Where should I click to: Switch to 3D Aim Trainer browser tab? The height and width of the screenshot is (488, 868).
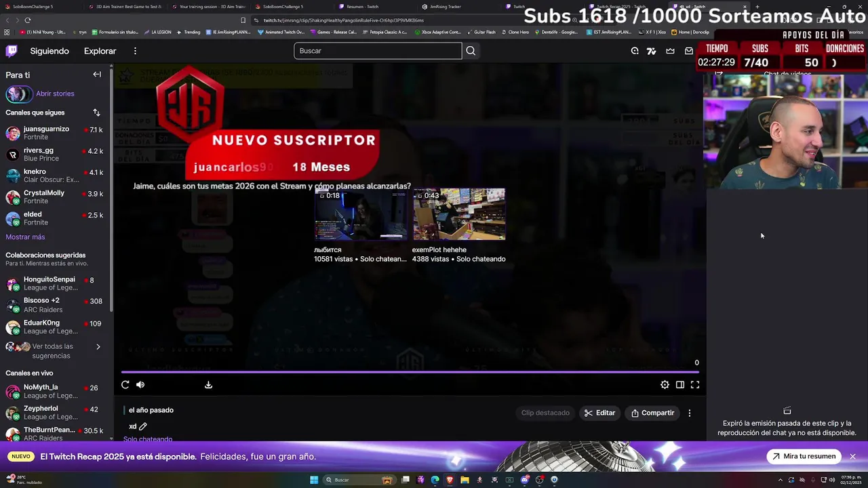(125, 7)
